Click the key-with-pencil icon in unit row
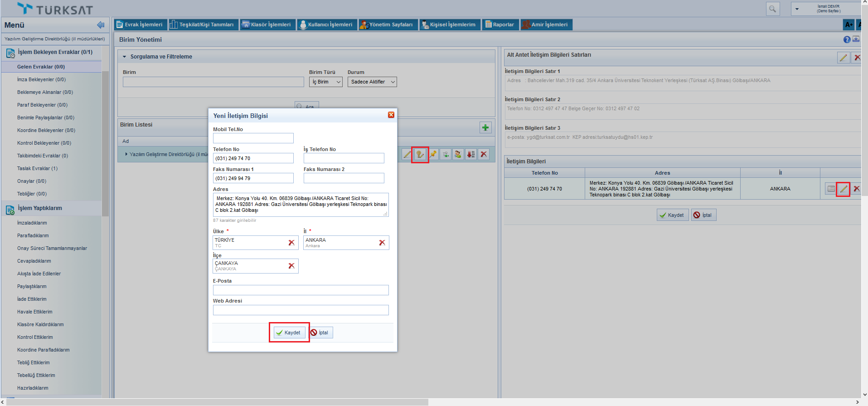 [420, 155]
